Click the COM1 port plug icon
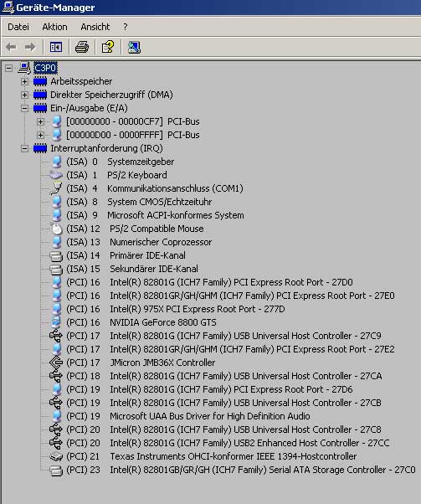 click(x=56, y=188)
